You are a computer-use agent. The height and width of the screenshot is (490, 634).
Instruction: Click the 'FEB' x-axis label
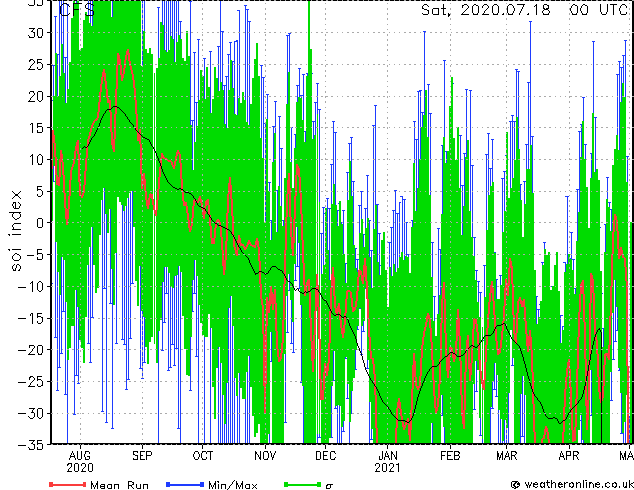tap(450, 456)
